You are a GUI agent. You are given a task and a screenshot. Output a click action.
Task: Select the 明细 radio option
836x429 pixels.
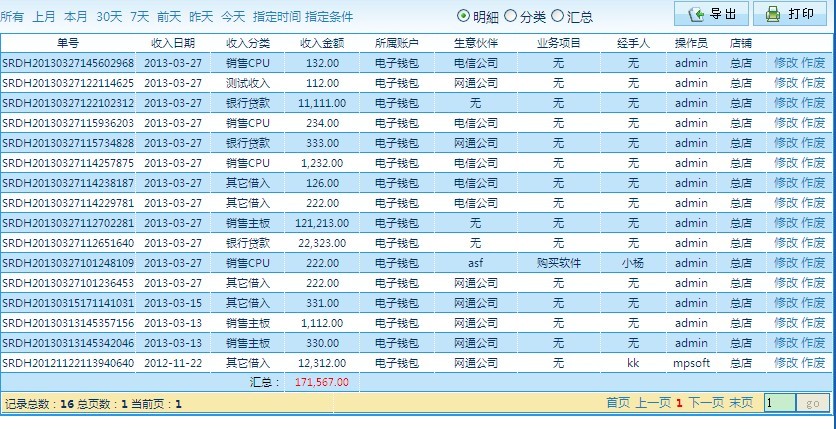[464, 16]
